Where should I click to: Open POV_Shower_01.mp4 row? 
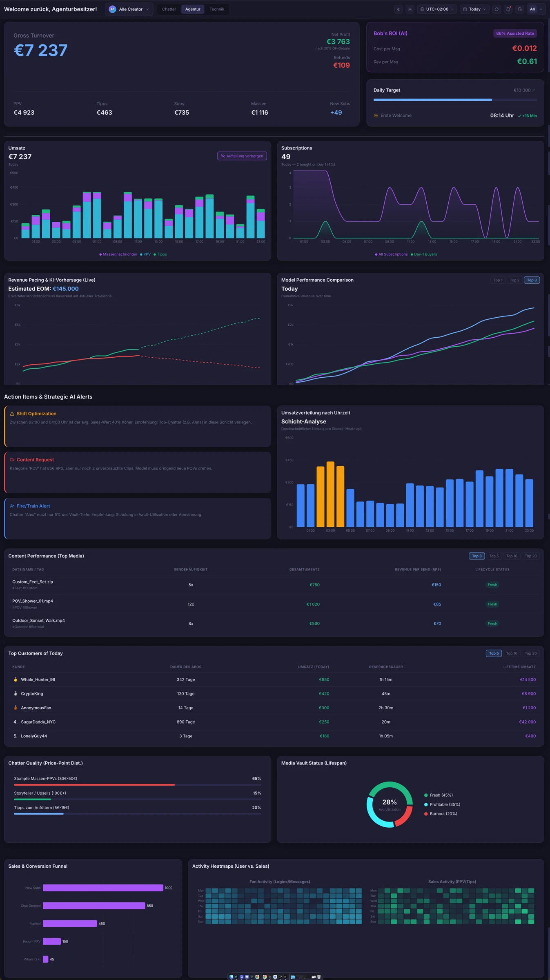(274, 604)
